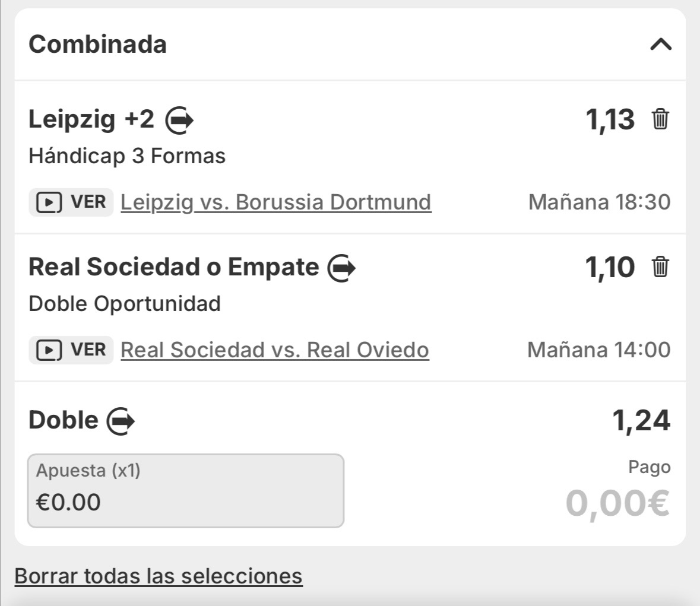Viewport: 700px width, 606px height.
Task: Click the Leipzig +2 selection name
Action: 91,120
